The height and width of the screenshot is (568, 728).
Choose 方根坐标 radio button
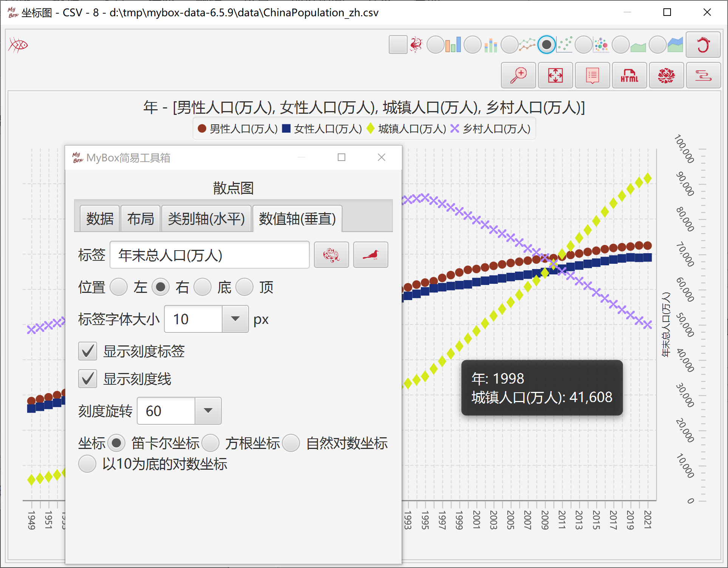[210, 443]
